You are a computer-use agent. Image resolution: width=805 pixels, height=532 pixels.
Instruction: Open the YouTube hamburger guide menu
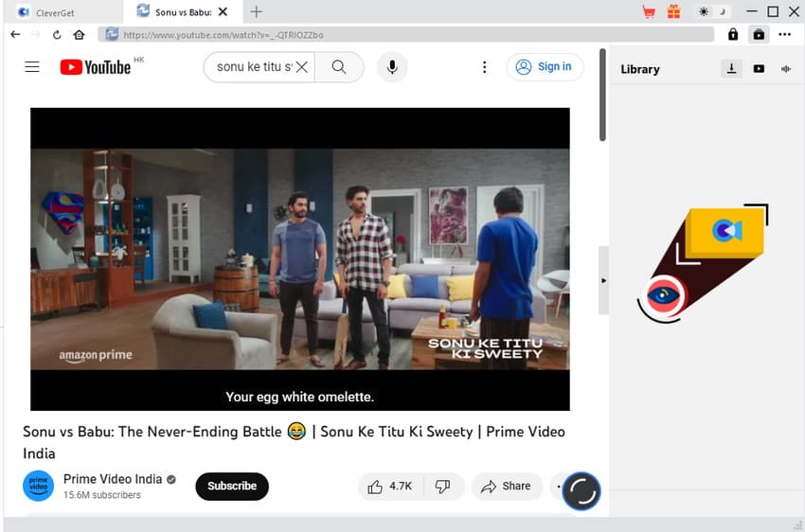(32, 67)
